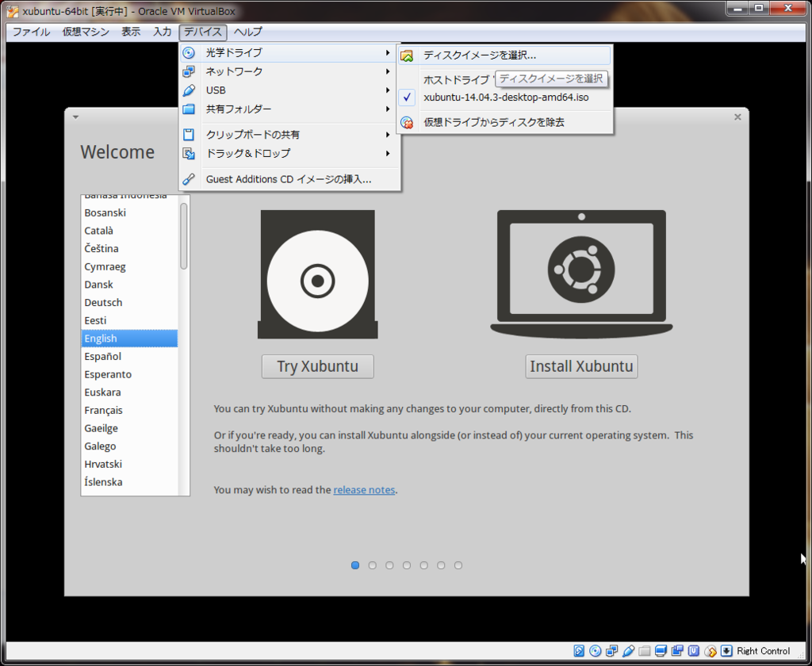812x666 pixels.
Task: Expand the ドラッグ＆ドロップ submenu arrow
Action: pos(387,154)
